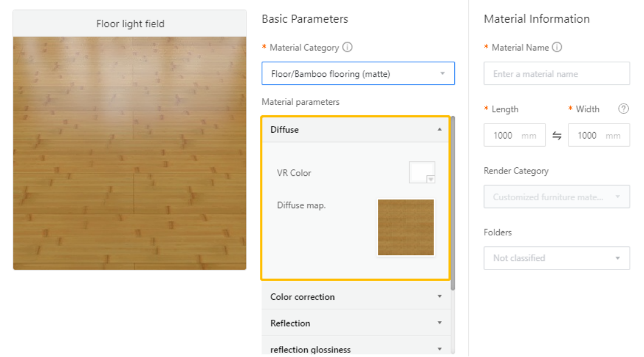The image size is (644, 357).
Task: Click the Material Name info icon
Action: (x=557, y=48)
